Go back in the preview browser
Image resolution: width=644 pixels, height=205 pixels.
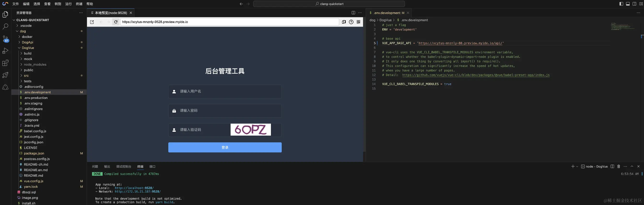point(101,22)
